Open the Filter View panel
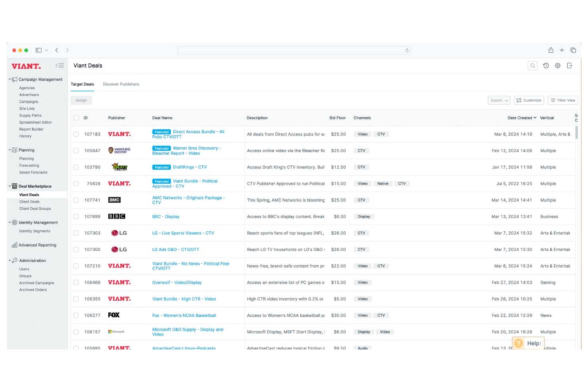 (x=563, y=100)
